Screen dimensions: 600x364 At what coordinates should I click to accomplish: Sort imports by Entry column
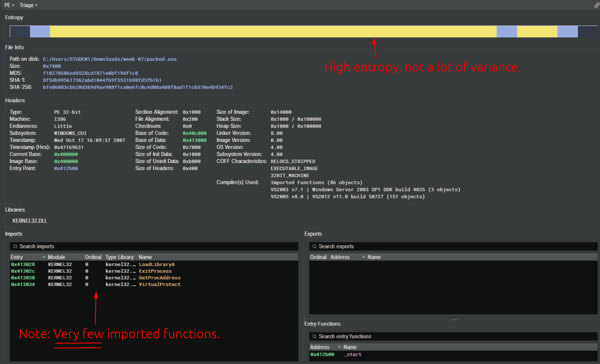[27, 257]
